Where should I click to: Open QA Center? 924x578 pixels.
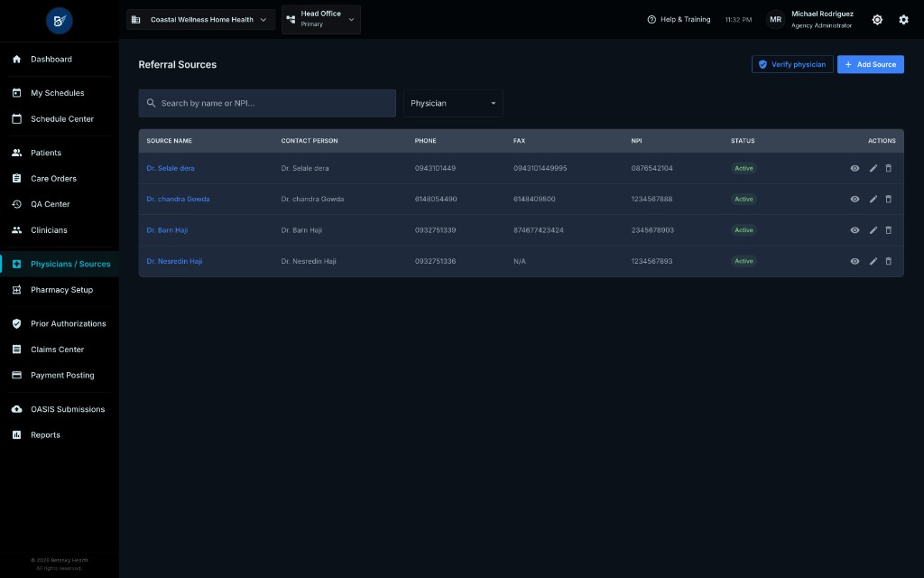(60, 204)
